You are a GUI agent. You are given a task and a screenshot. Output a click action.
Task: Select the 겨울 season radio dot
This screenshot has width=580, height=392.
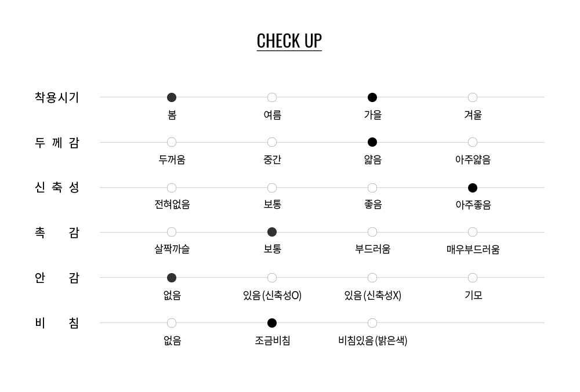click(472, 97)
